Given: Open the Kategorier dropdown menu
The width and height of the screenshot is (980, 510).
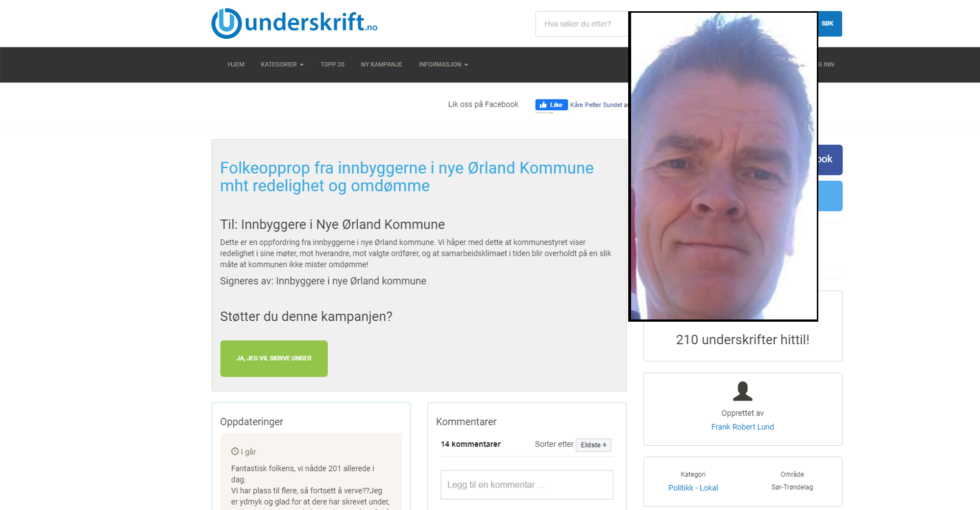Looking at the screenshot, I should [x=282, y=65].
